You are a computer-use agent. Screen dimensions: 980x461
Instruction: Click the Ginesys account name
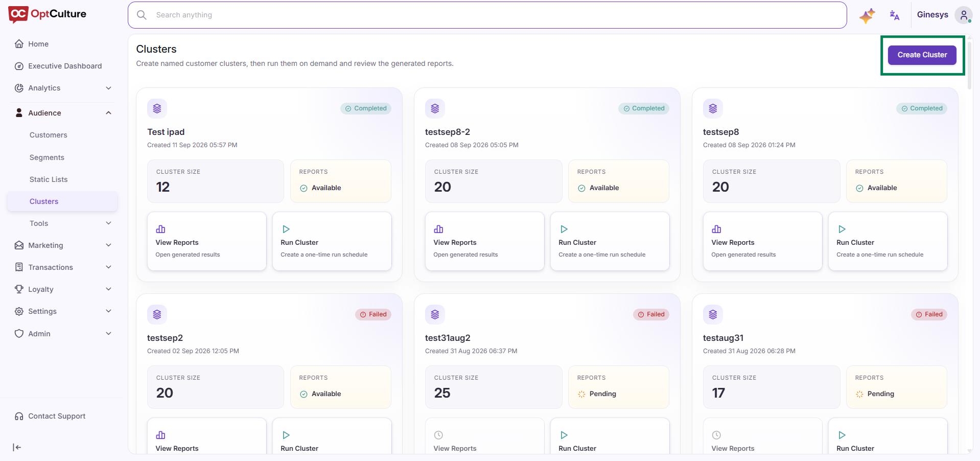[x=932, y=15]
